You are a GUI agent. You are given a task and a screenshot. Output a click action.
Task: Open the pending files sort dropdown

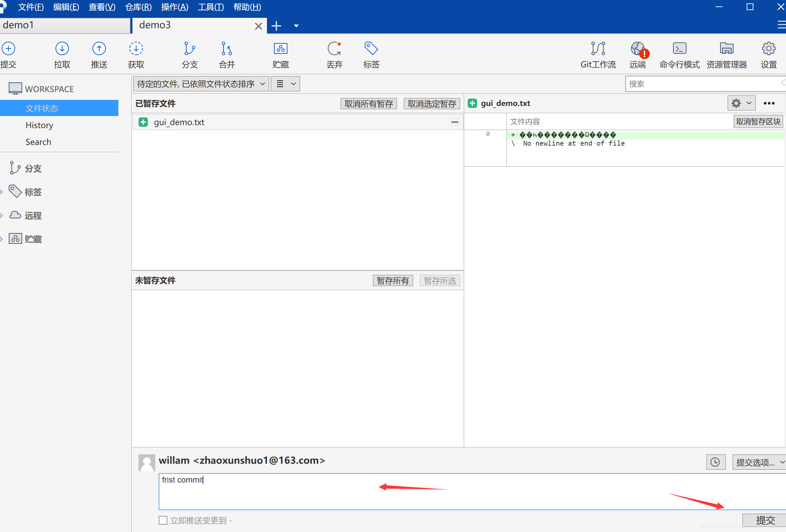pyautogui.click(x=201, y=84)
